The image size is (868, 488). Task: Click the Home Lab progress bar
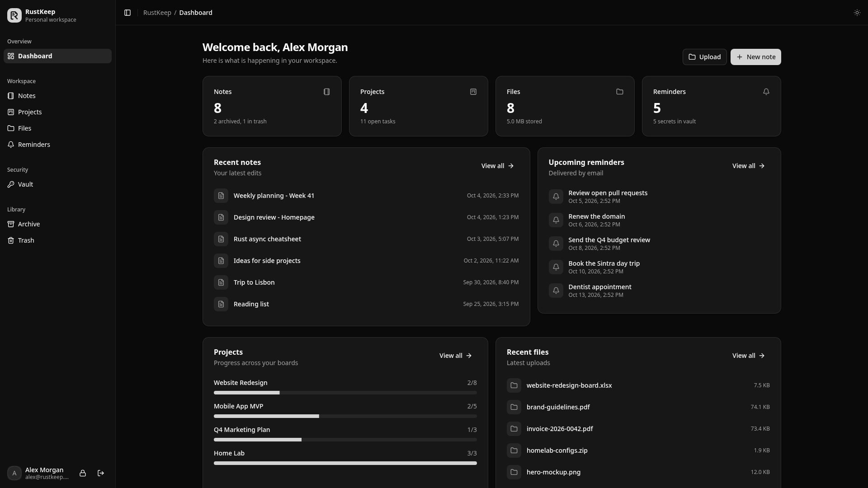345,463
